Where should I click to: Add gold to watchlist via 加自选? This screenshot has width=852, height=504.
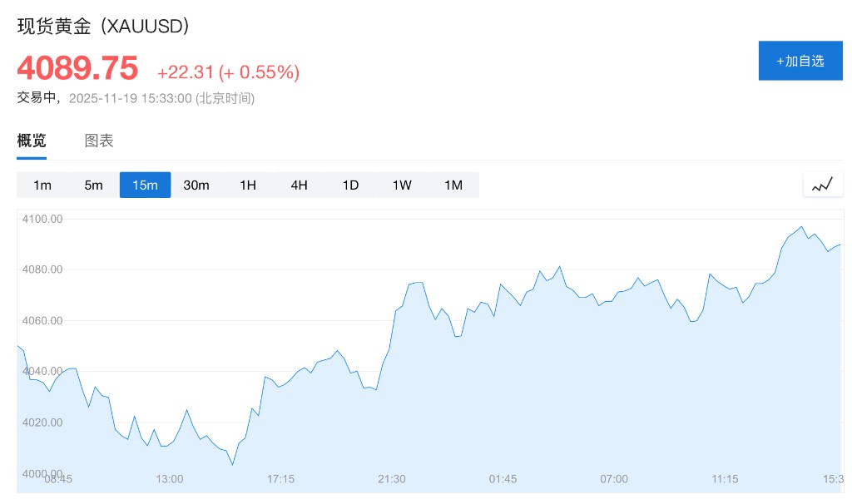pyautogui.click(x=800, y=61)
